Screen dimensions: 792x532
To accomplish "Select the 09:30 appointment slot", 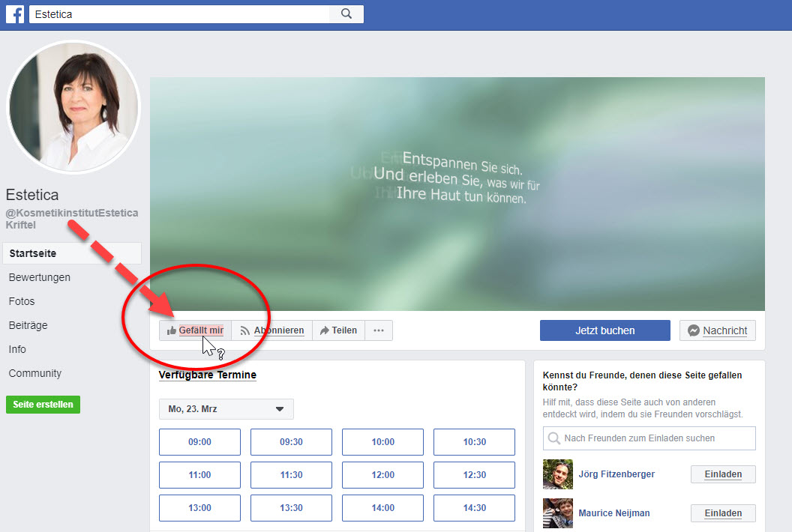I will (292, 442).
